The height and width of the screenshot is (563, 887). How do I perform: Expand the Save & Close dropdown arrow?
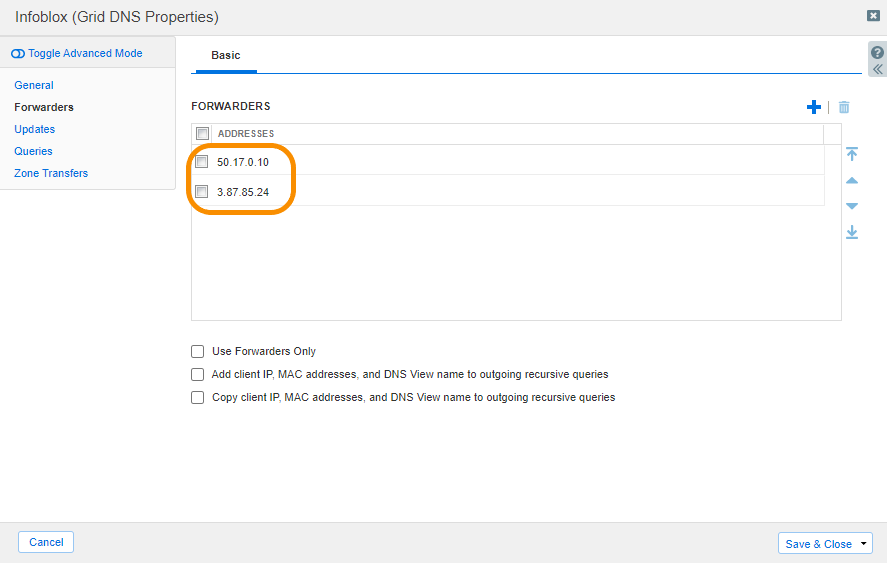tap(864, 544)
